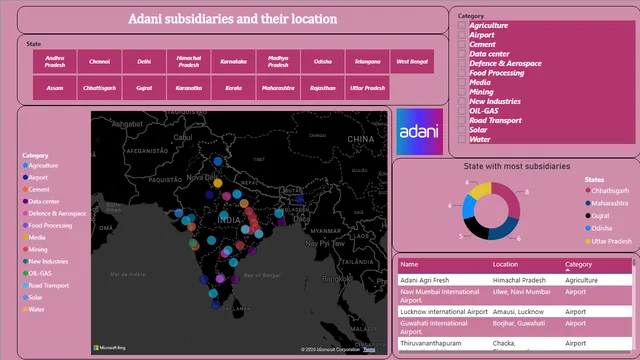Select Food Processing legend entry
Viewport: 640px width, 360px height.
click(x=47, y=225)
